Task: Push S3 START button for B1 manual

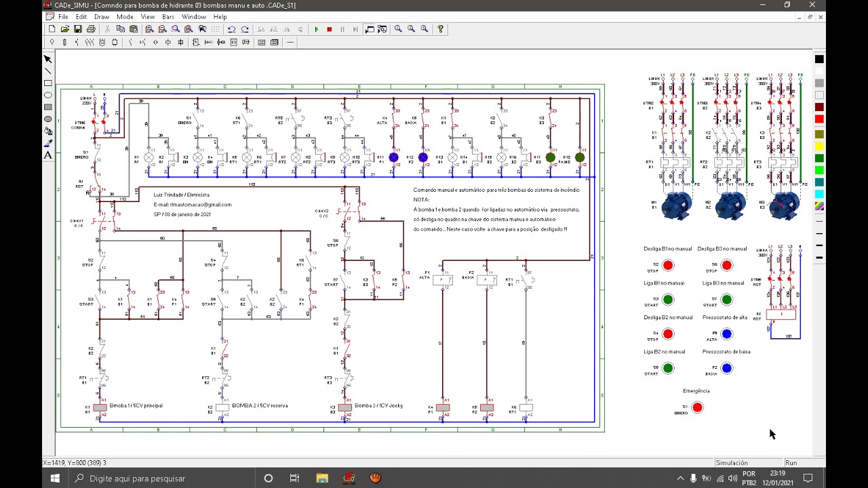Action: click(x=668, y=300)
